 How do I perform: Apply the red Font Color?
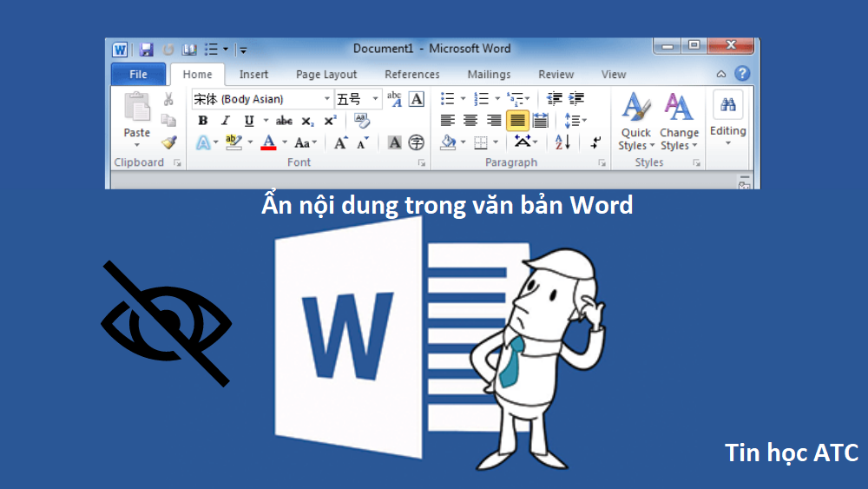(x=268, y=143)
